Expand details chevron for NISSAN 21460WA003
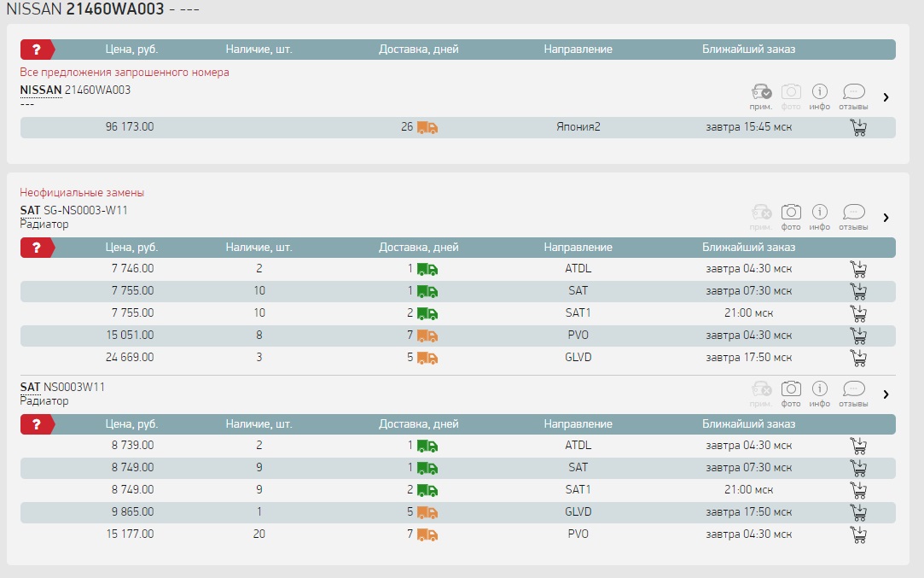This screenshot has height=578, width=924. 886,97
